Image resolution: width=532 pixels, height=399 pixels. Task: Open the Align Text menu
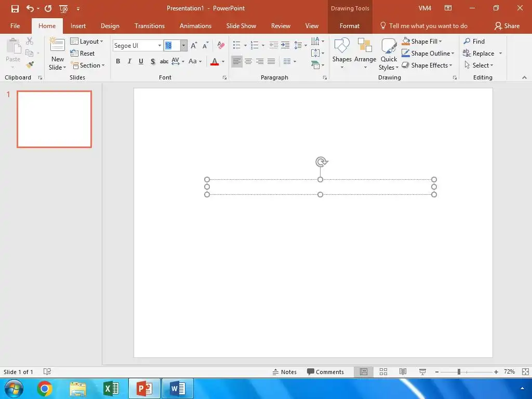click(x=317, y=53)
